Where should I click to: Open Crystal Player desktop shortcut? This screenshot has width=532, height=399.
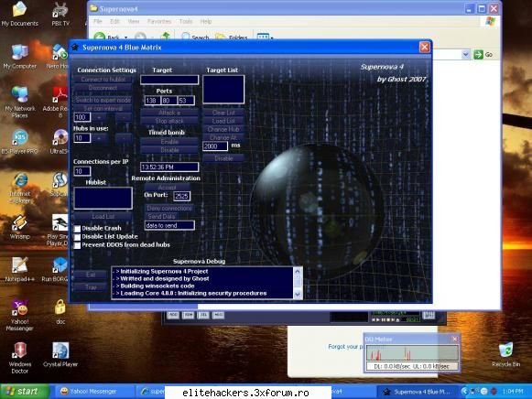[x=60, y=354]
